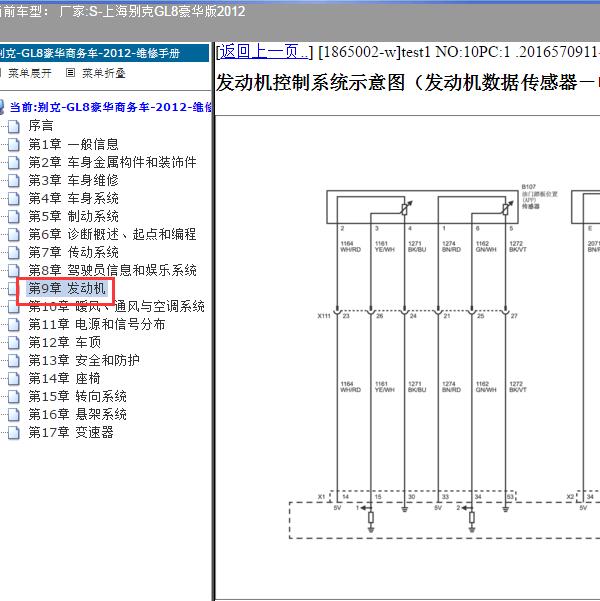This screenshot has height=601, width=600.
Task: Click the page icon beside 第16章
Action: [x=13, y=415]
